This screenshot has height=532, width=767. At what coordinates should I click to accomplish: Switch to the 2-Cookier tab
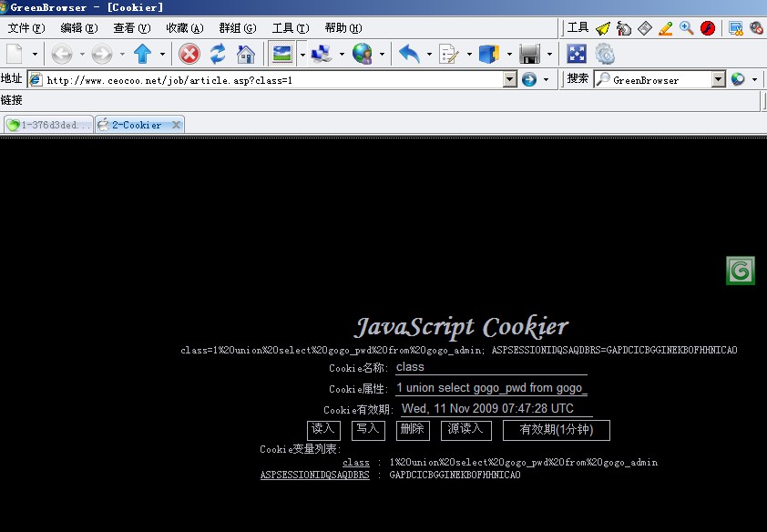point(140,125)
